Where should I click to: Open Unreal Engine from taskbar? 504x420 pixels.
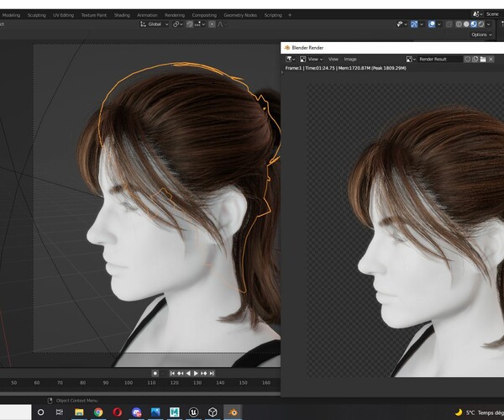point(193,412)
